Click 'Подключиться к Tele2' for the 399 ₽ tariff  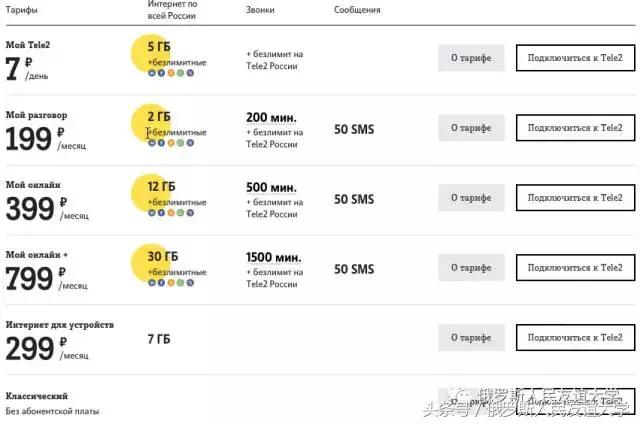pyautogui.click(x=575, y=198)
